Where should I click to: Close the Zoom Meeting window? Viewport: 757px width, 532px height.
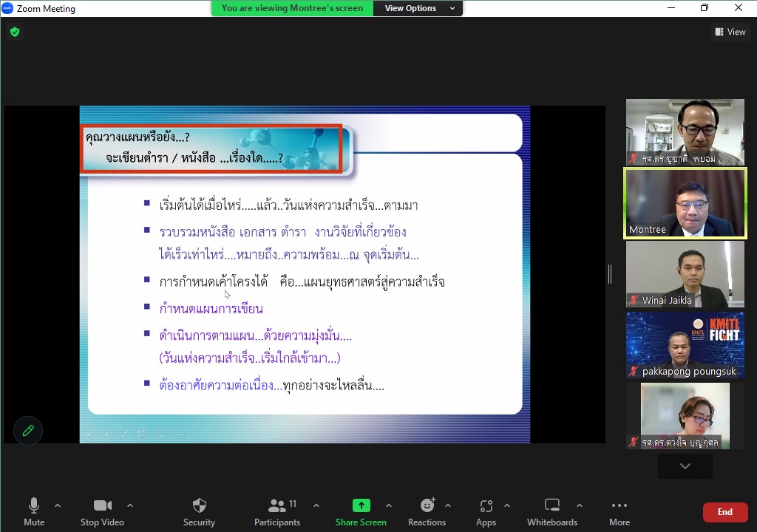[x=739, y=7]
